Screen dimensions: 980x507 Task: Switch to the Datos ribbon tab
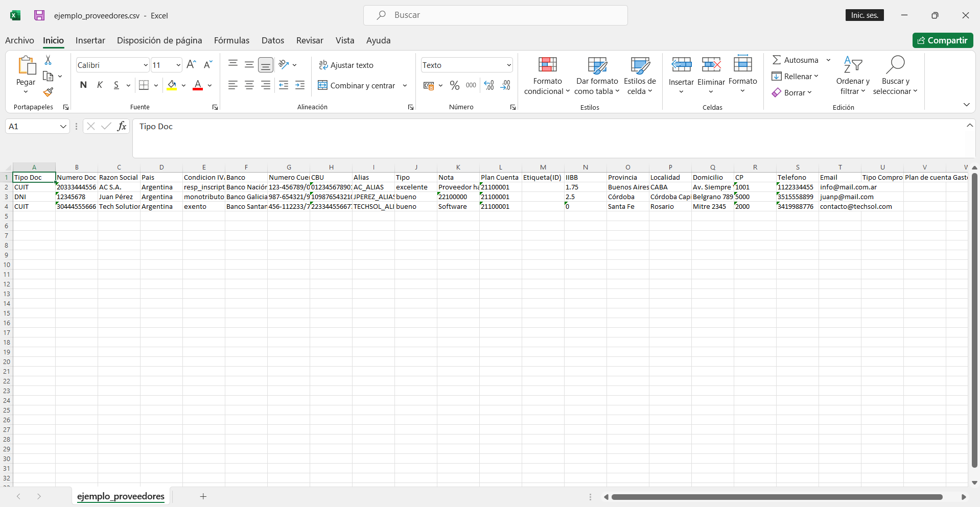point(272,40)
